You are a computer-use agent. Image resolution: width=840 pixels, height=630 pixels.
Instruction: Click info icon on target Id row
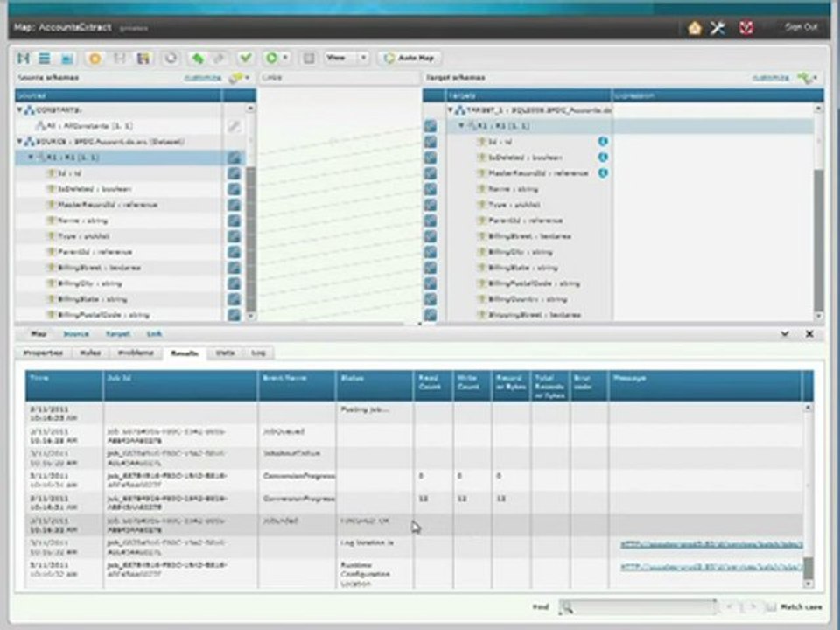(x=603, y=142)
